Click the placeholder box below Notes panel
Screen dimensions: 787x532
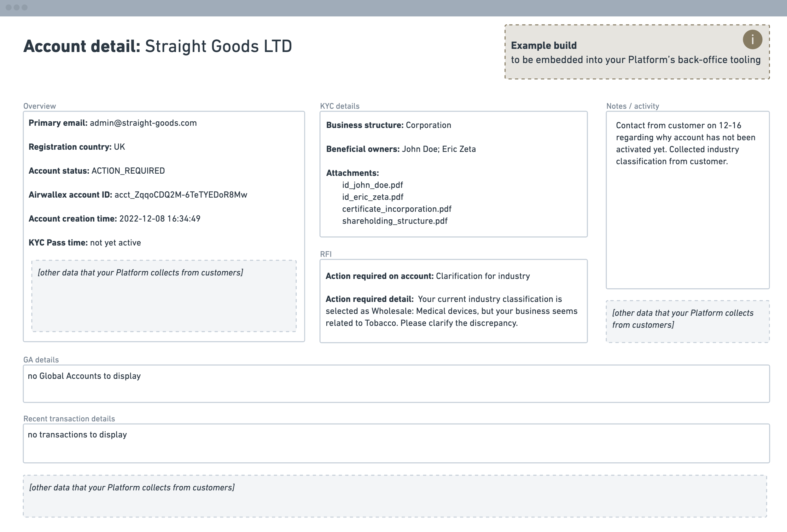point(687,321)
